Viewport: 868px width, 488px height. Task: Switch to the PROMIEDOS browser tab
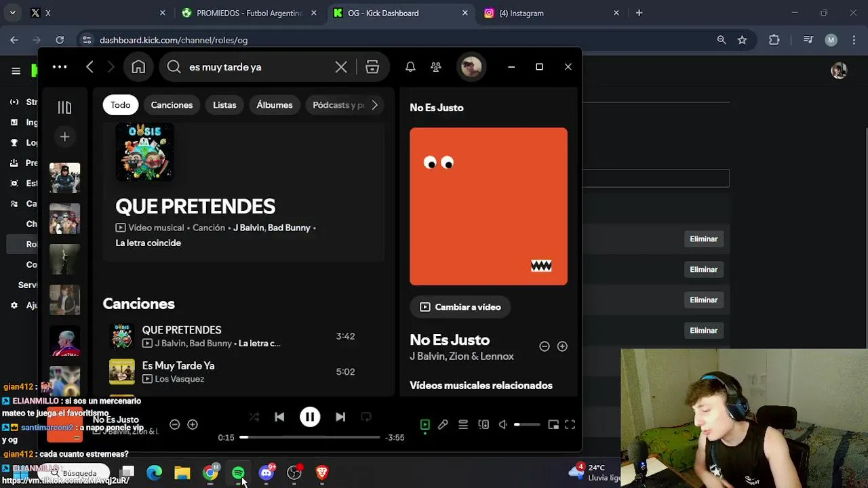pyautogui.click(x=249, y=13)
